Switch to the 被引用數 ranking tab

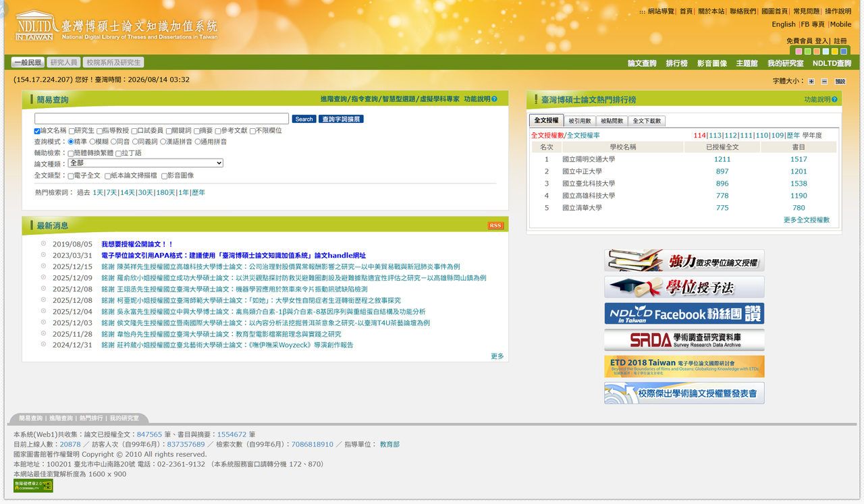tap(579, 121)
